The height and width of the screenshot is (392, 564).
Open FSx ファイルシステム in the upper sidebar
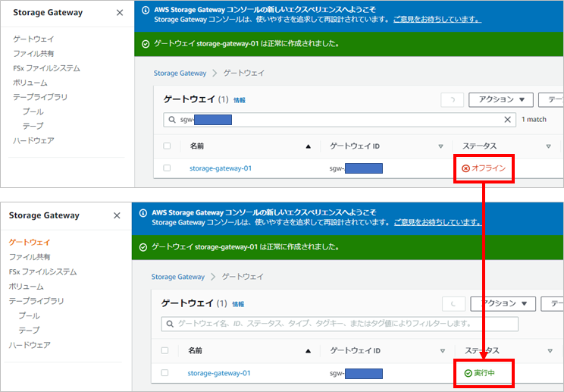coord(46,68)
